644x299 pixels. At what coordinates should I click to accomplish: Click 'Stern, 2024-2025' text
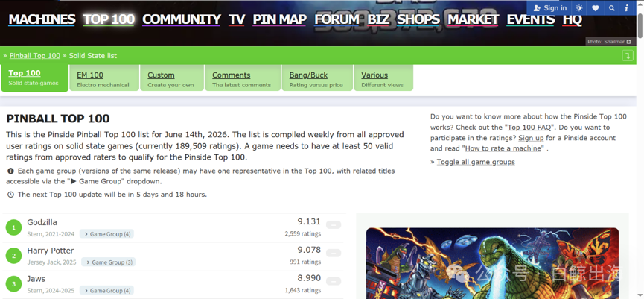[x=51, y=290]
